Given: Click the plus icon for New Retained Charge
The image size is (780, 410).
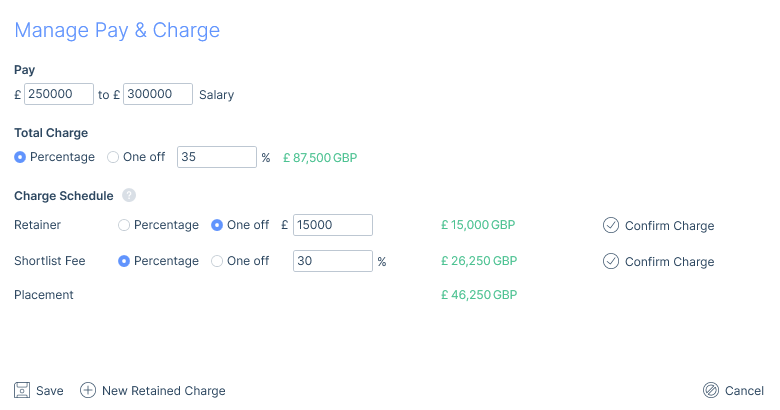Looking at the screenshot, I should point(88,390).
